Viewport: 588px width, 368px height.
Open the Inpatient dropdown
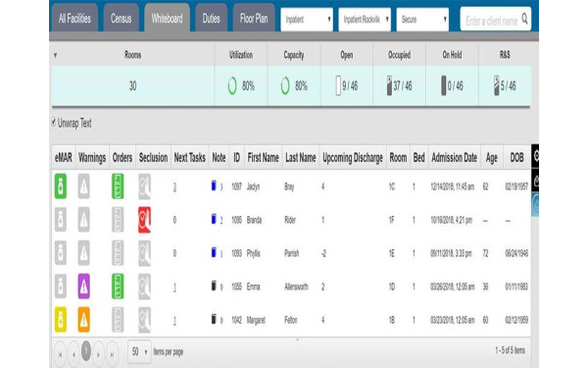pyautogui.click(x=307, y=20)
